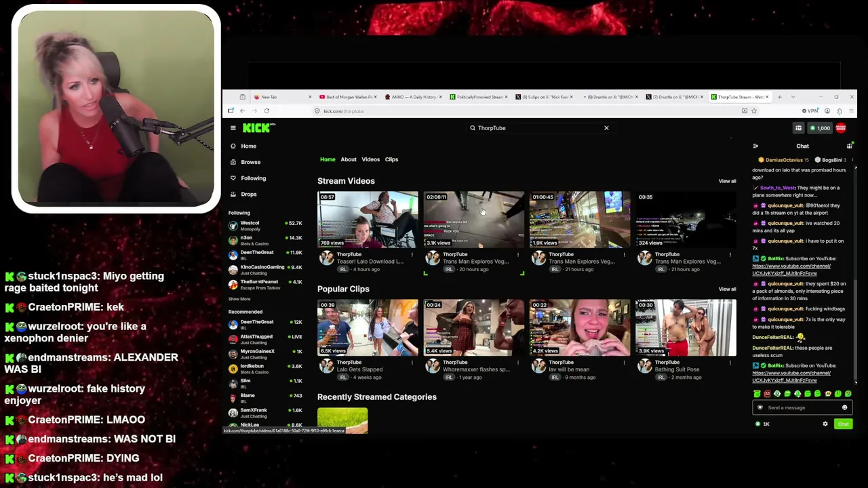
Task: Click the Kick logo
Action: 259,127
